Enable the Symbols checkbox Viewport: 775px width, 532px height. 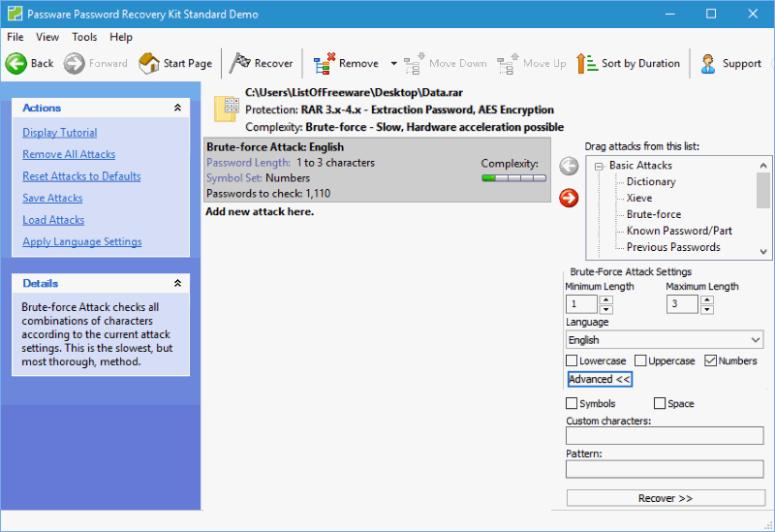(x=572, y=403)
